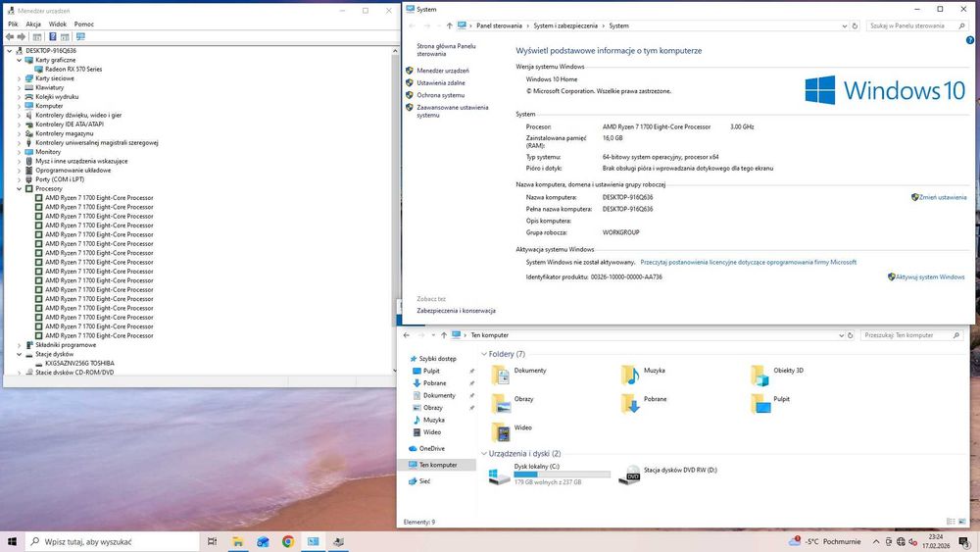Open the Windows Start menu
Image resolution: width=980 pixels, height=552 pixels.
pyautogui.click(x=12, y=541)
